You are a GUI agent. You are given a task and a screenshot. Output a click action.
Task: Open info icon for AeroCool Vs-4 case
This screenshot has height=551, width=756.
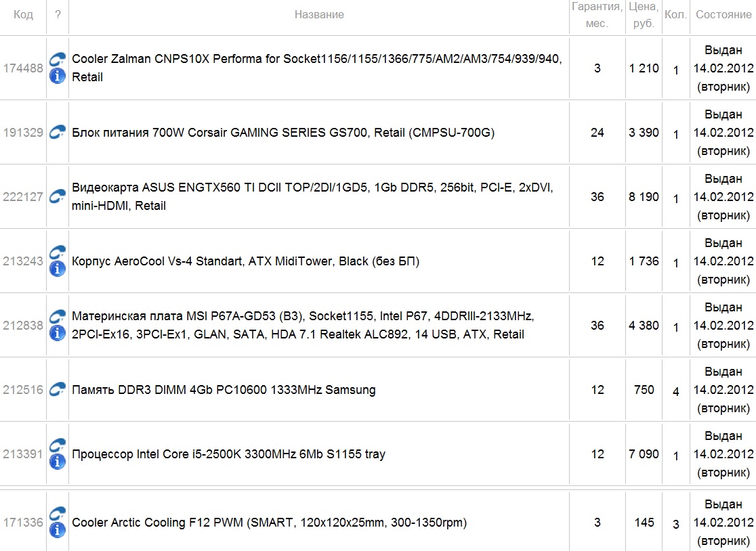click(58, 269)
